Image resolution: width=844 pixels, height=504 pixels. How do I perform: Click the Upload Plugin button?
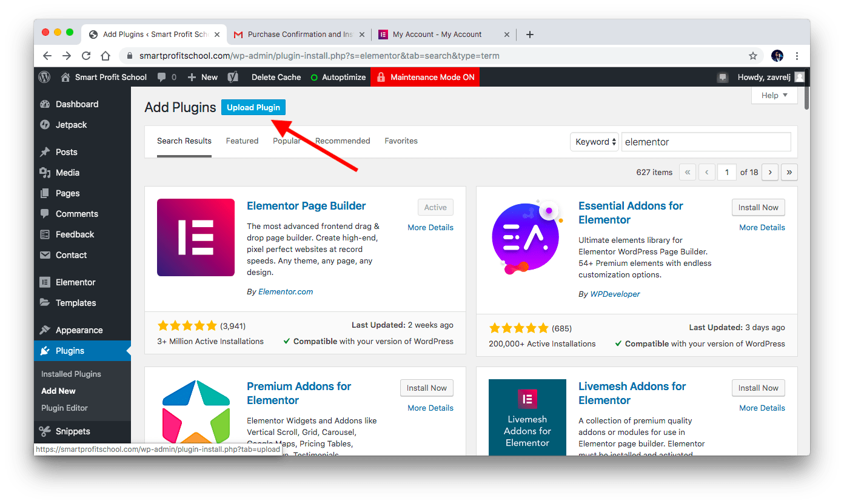click(253, 107)
